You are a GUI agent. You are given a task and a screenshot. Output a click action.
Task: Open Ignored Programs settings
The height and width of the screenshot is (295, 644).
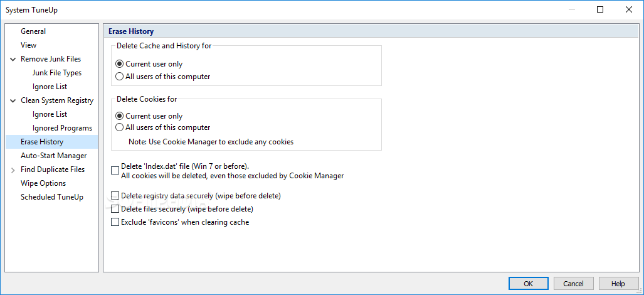[63, 128]
